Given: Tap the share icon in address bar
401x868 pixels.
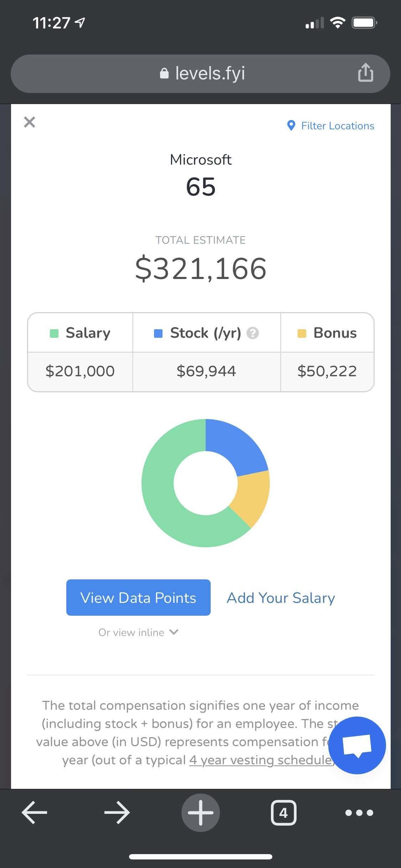Looking at the screenshot, I should coord(365,73).
